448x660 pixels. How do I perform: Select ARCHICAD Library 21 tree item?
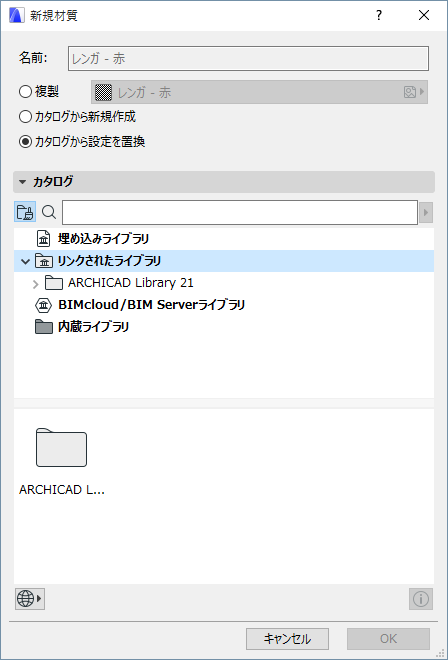click(x=131, y=283)
